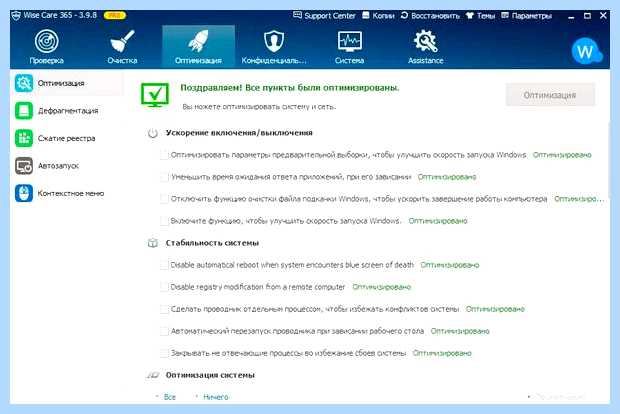Image resolution: width=620 pixels, height=414 pixels.
Task: Click the Wise Care 365 shield logo
Action: pos(16,16)
